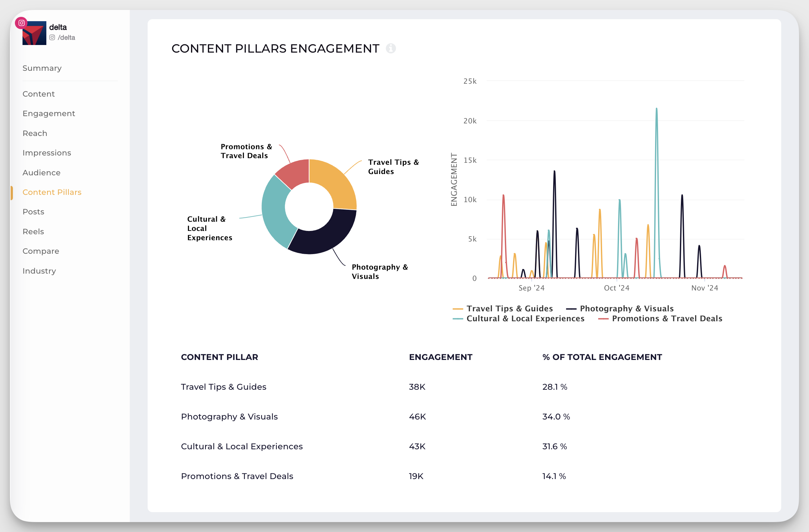
Task: Select the Content menu item in sidebar
Action: point(39,93)
